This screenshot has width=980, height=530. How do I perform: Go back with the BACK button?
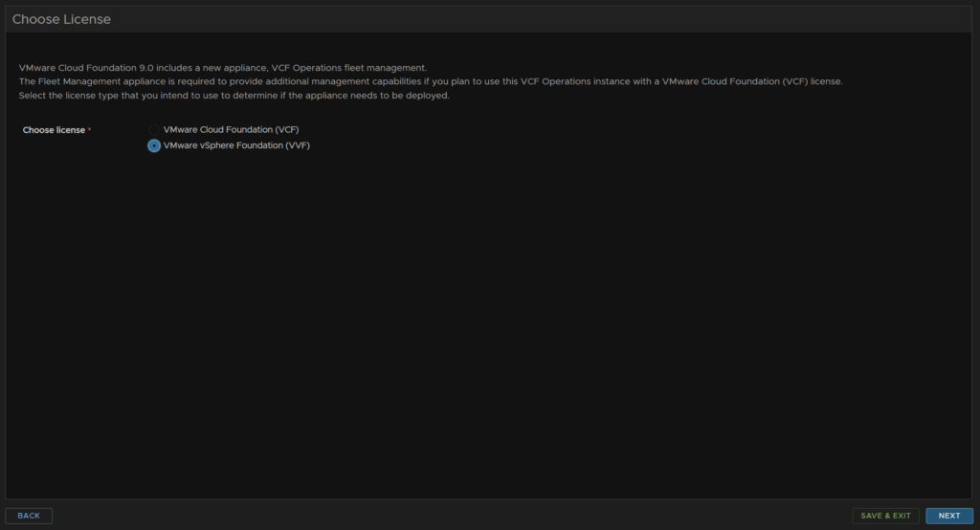tap(29, 516)
